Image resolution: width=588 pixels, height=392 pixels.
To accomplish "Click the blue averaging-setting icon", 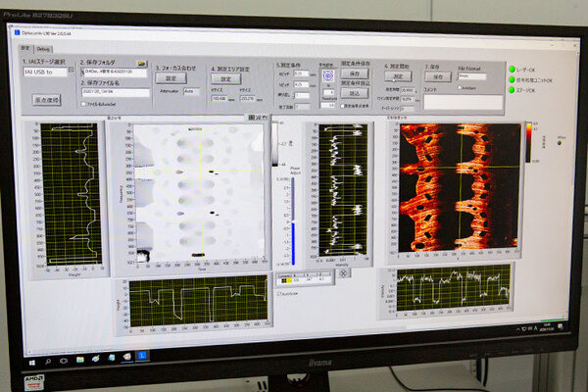I will pyautogui.click(x=328, y=74).
